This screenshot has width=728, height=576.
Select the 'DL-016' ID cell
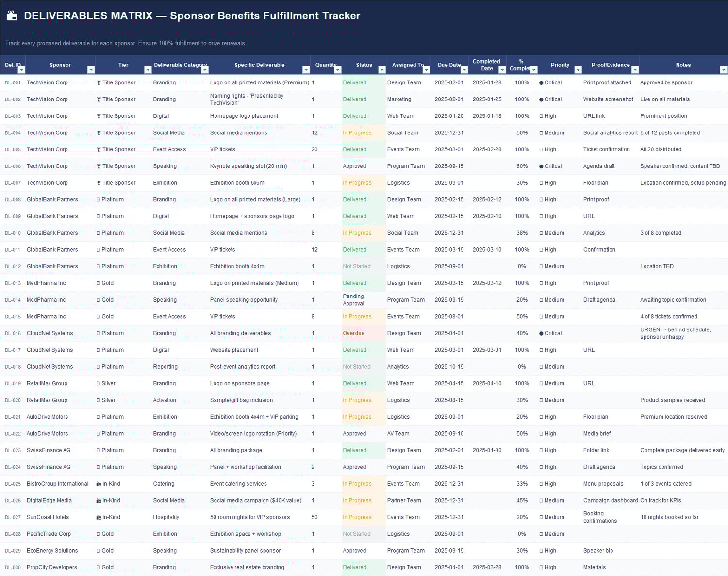click(x=13, y=333)
